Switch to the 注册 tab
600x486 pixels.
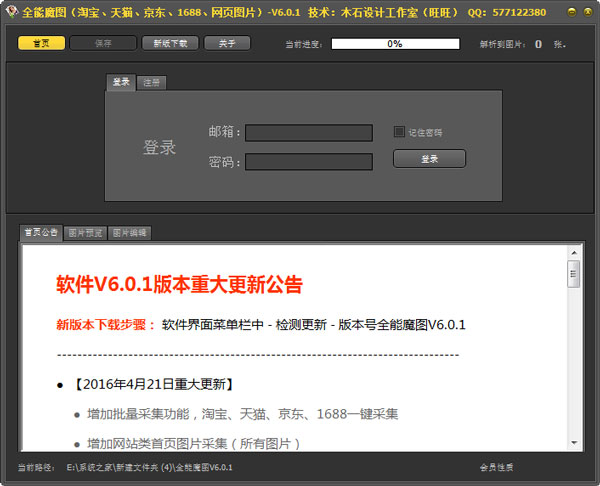click(x=152, y=83)
